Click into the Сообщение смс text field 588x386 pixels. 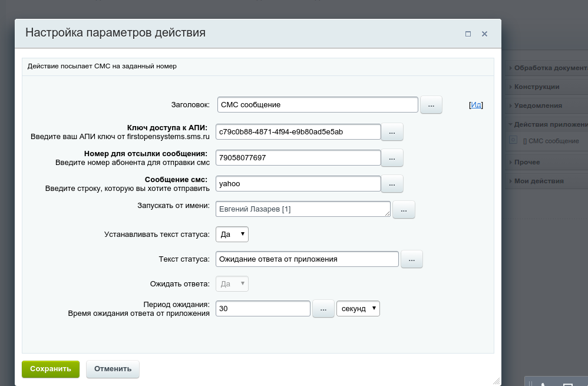pyautogui.click(x=298, y=184)
